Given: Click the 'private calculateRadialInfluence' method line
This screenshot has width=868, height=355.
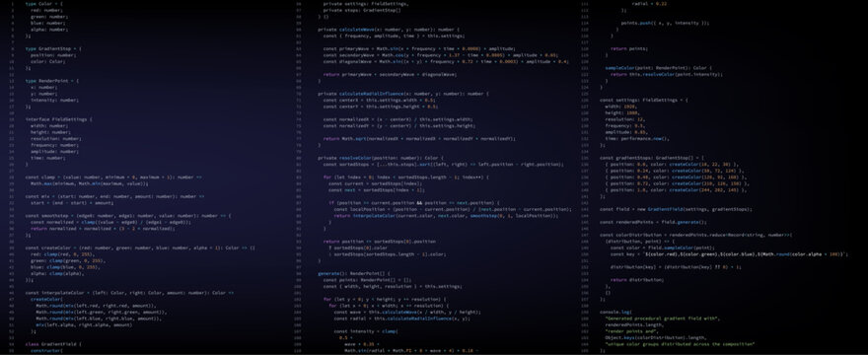Looking at the screenshot, I should (x=403, y=94).
